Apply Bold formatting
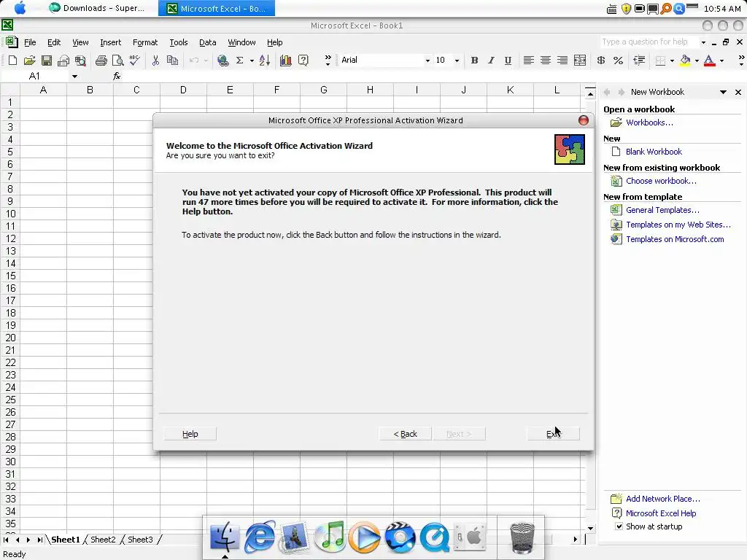 point(474,61)
